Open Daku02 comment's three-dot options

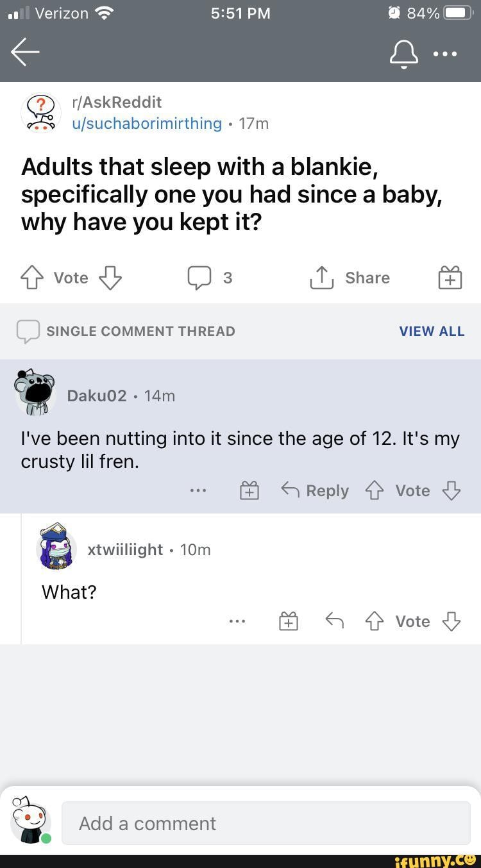[x=198, y=490]
